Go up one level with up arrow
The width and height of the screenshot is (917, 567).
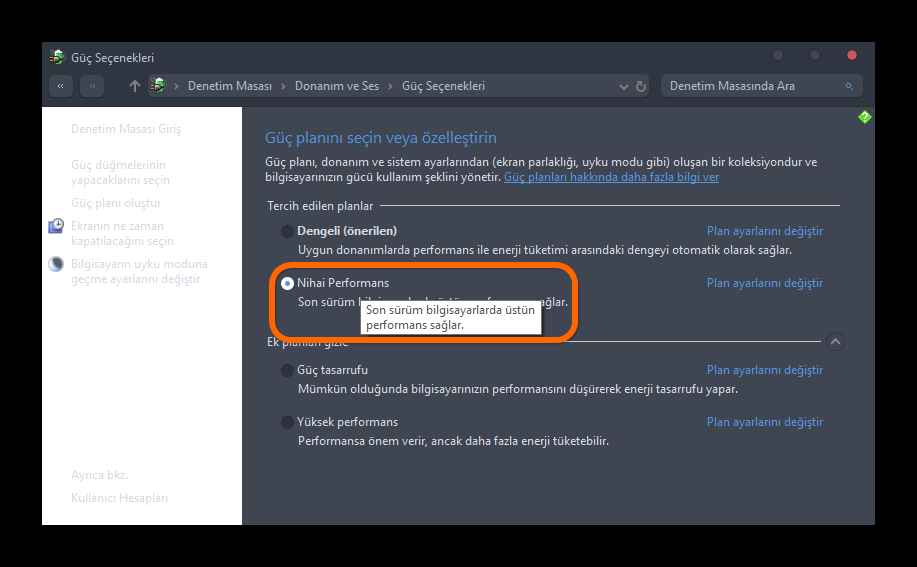135,86
